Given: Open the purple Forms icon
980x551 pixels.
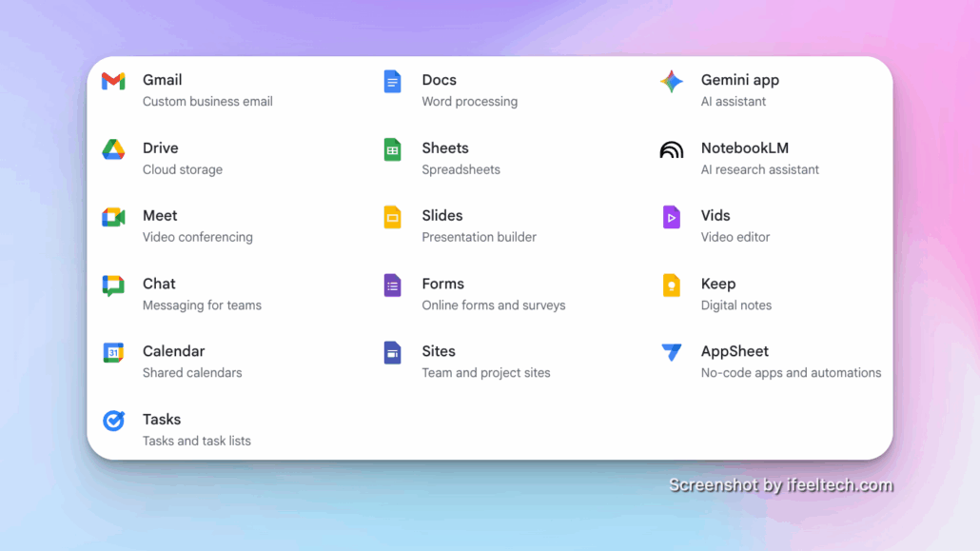Looking at the screenshot, I should (x=392, y=285).
